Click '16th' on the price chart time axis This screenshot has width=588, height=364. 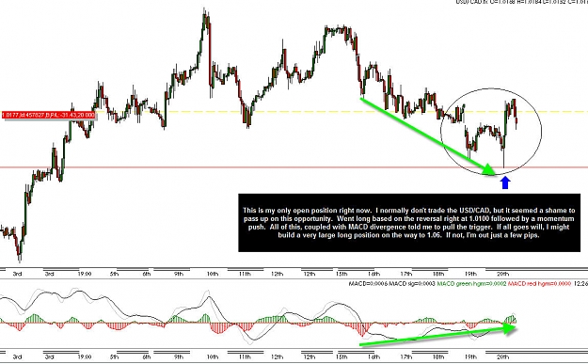click(373, 274)
